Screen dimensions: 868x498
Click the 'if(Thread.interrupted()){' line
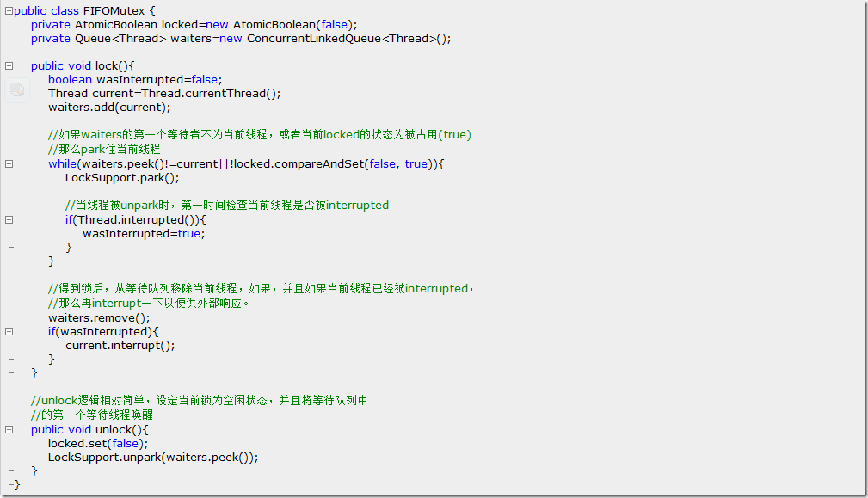tap(136, 219)
